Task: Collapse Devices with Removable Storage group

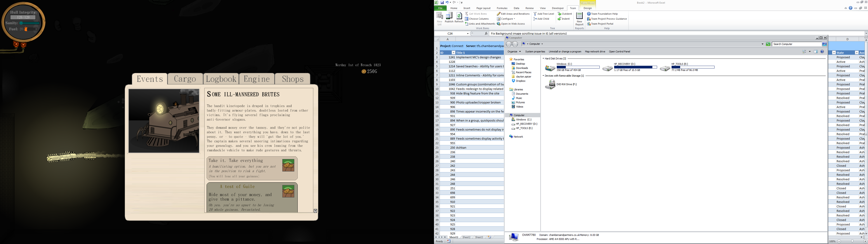Action: pyautogui.click(x=543, y=76)
